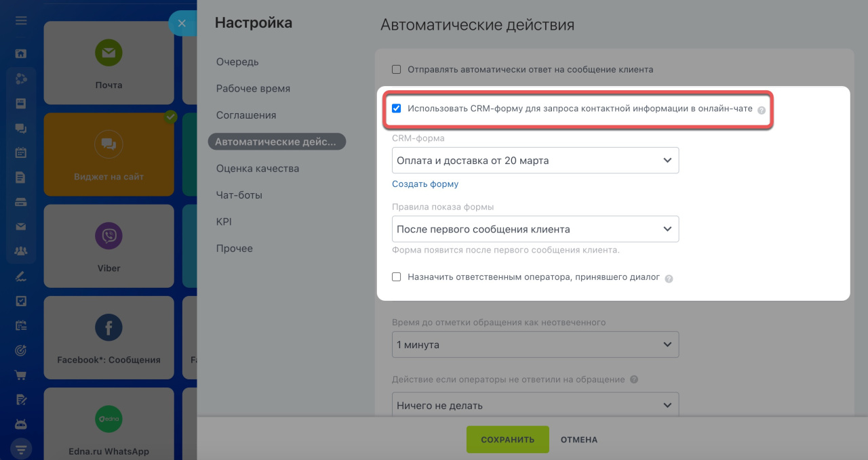This screenshot has height=460, width=868.
Task: Open the document icon in left sidebar
Action: pos(21,177)
